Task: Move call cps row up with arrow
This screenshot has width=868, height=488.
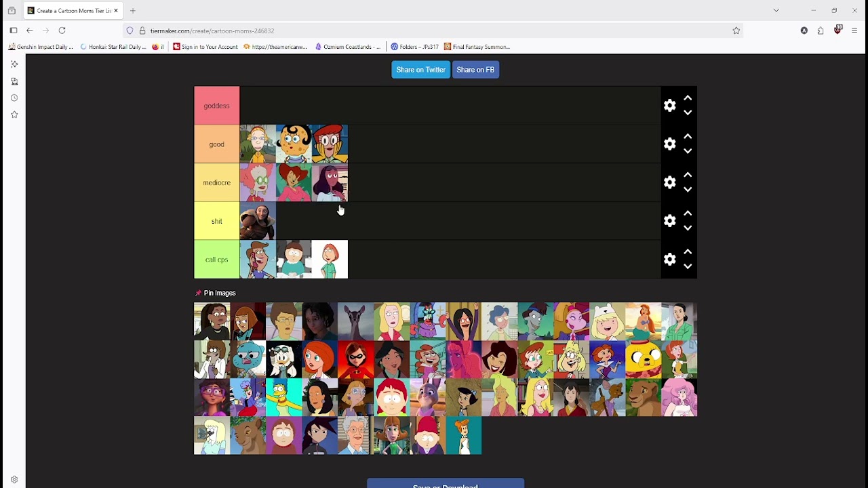Action: (688, 252)
